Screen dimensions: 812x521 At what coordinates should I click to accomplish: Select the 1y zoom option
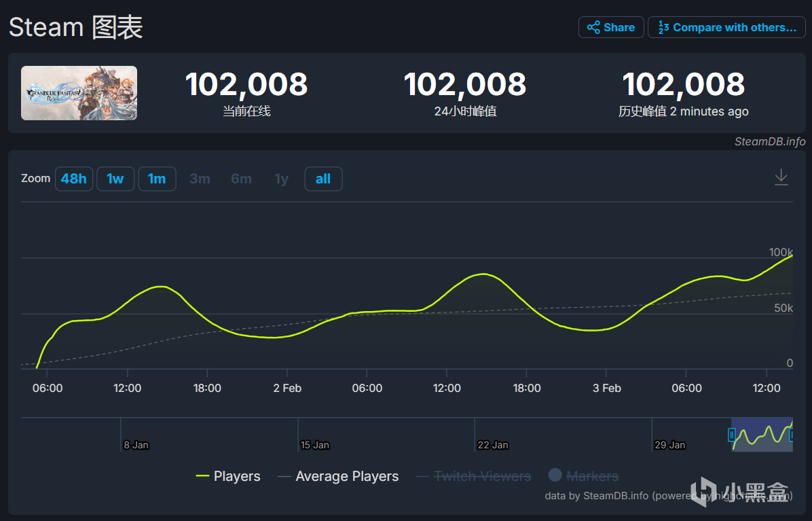click(x=281, y=179)
